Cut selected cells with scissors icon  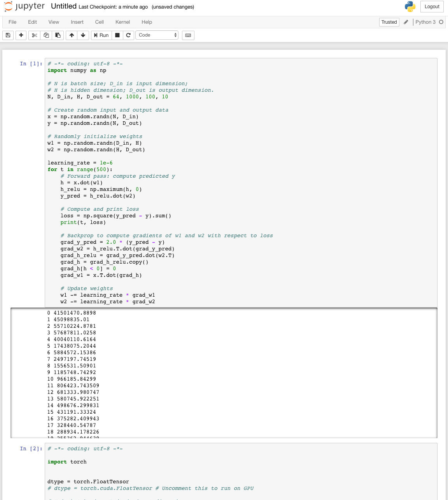pyautogui.click(x=35, y=35)
